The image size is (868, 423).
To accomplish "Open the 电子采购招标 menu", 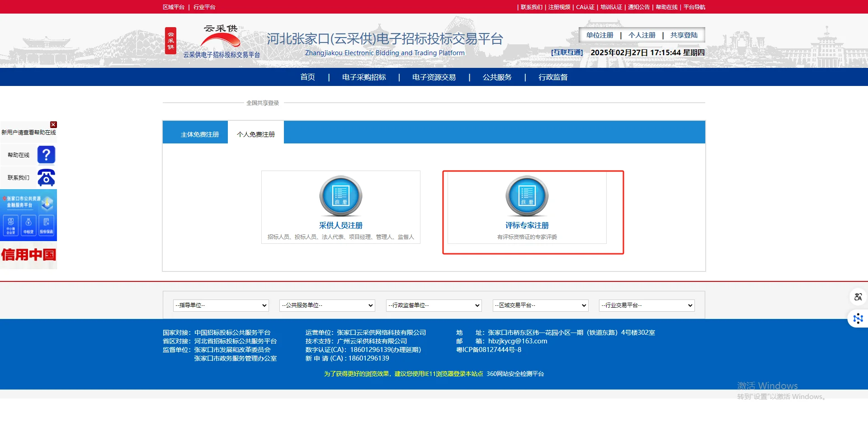I will pyautogui.click(x=364, y=77).
